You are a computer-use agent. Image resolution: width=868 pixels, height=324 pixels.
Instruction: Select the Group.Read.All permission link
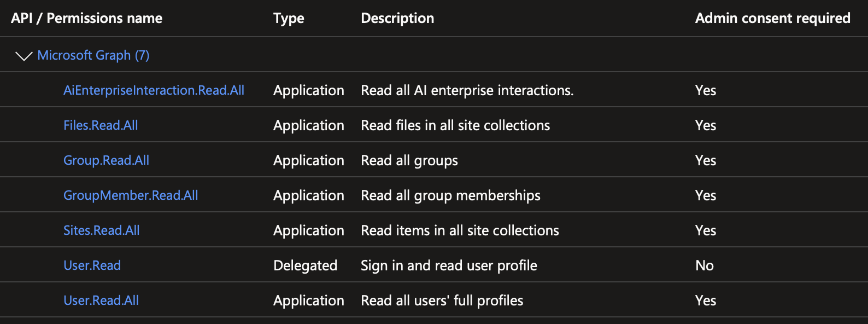click(106, 160)
